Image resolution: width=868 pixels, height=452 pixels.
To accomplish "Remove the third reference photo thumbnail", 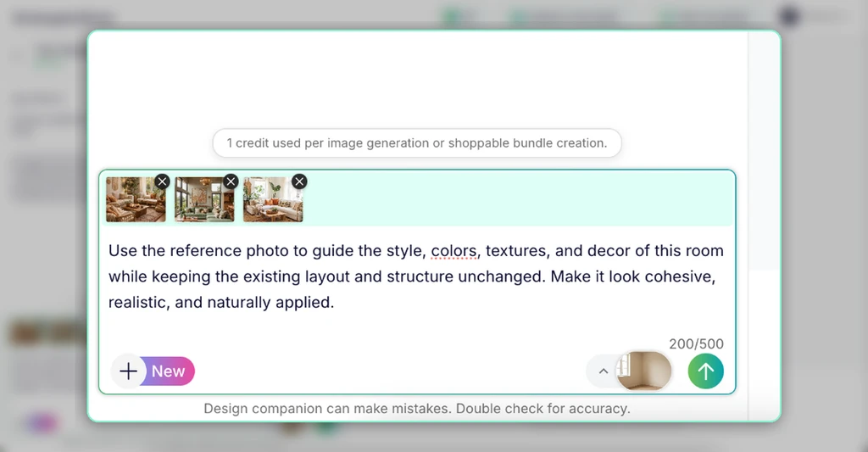I will pyautogui.click(x=299, y=181).
